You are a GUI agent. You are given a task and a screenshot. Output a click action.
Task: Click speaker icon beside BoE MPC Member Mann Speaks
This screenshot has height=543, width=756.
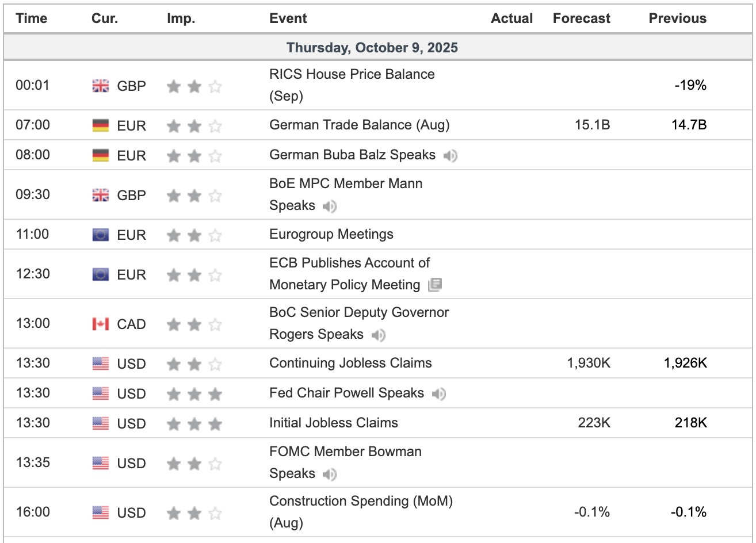(329, 206)
